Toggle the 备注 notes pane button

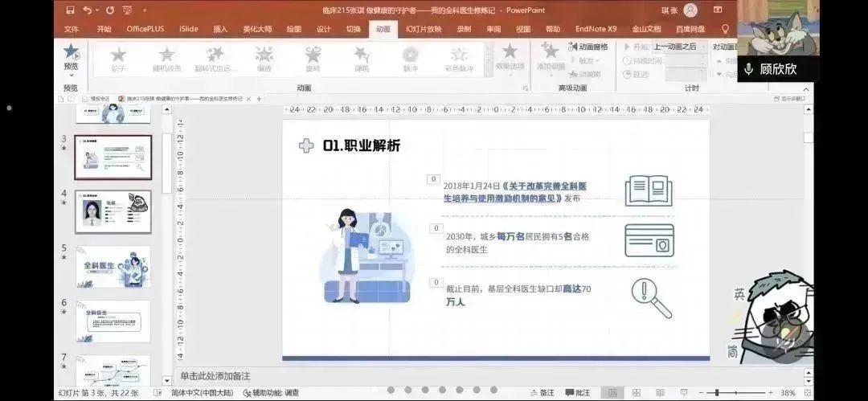[x=542, y=392]
